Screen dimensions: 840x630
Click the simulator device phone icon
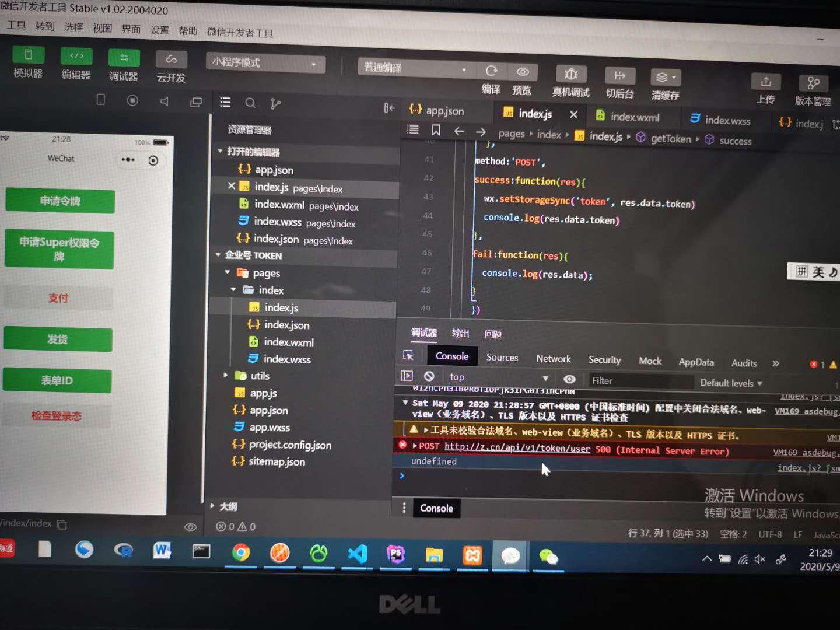coord(101,100)
